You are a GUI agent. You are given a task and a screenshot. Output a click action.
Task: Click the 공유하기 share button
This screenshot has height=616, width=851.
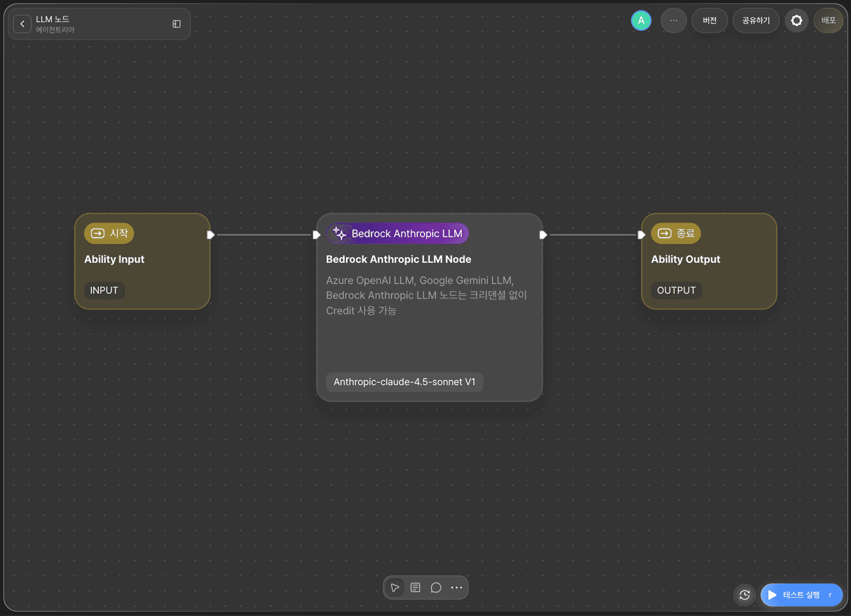tap(756, 20)
